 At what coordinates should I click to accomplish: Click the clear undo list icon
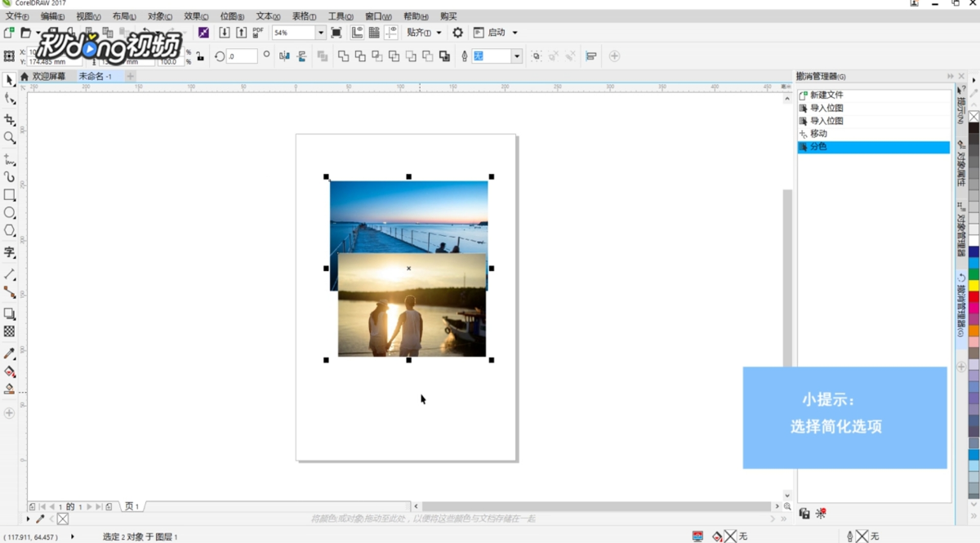821,514
